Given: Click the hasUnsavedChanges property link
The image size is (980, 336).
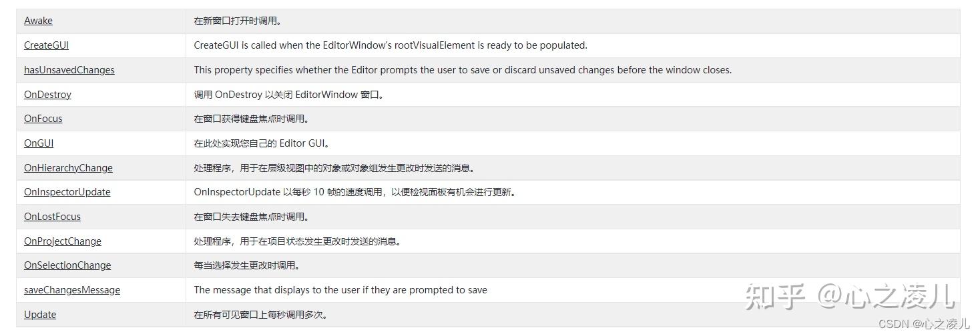Looking at the screenshot, I should 69,70.
